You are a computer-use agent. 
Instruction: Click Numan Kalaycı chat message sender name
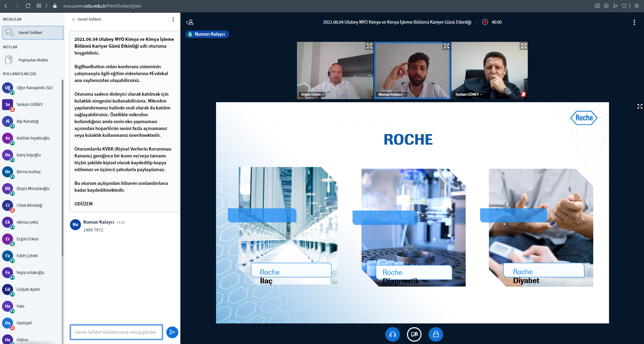pos(98,222)
